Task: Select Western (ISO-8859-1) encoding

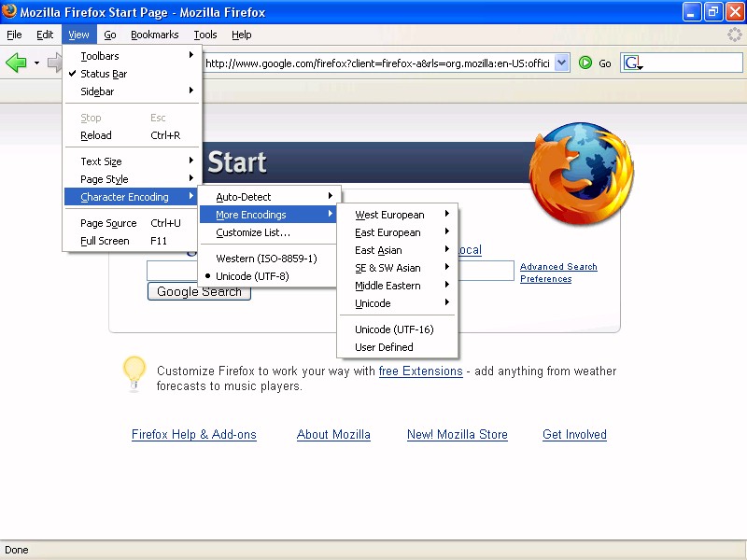Action: click(x=268, y=259)
